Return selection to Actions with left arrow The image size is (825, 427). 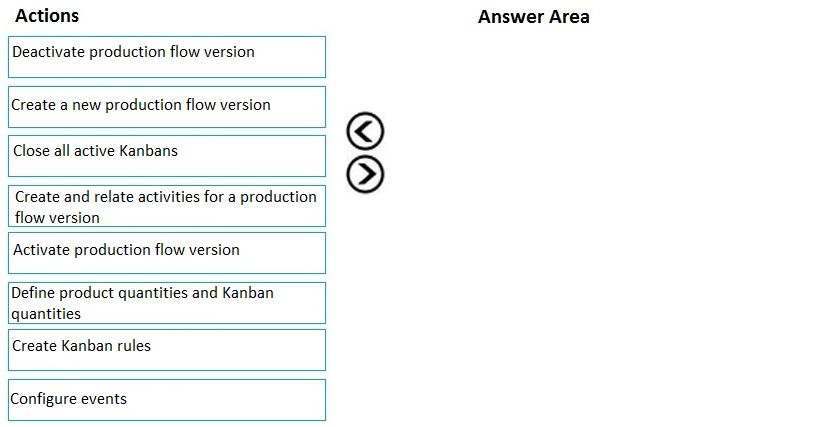pos(365,130)
